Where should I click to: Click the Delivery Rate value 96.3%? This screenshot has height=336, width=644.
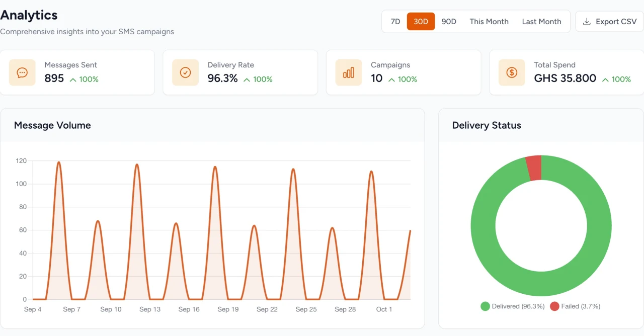click(x=222, y=78)
